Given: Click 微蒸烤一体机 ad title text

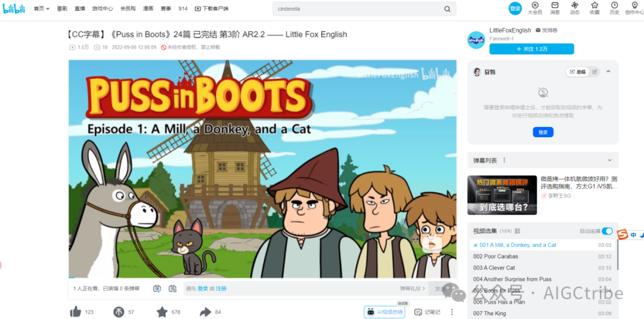Looking at the screenshot, I should tap(579, 182).
